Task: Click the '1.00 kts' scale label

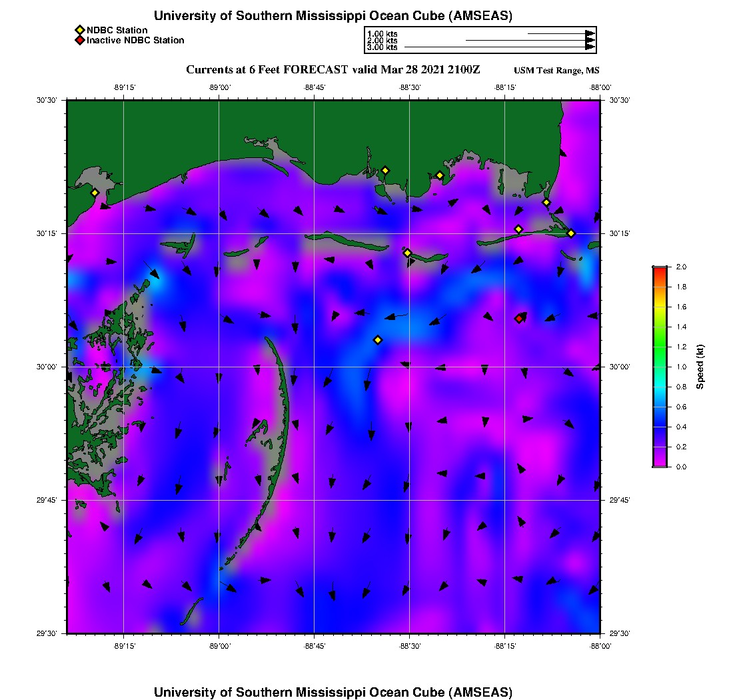Action: pyautogui.click(x=382, y=34)
